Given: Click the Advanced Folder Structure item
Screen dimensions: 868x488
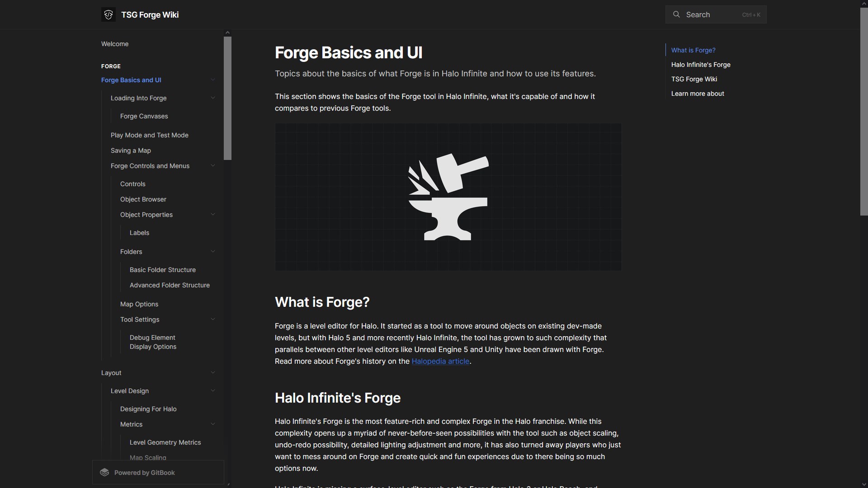Looking at the screenshot, I should pos(170,286).
